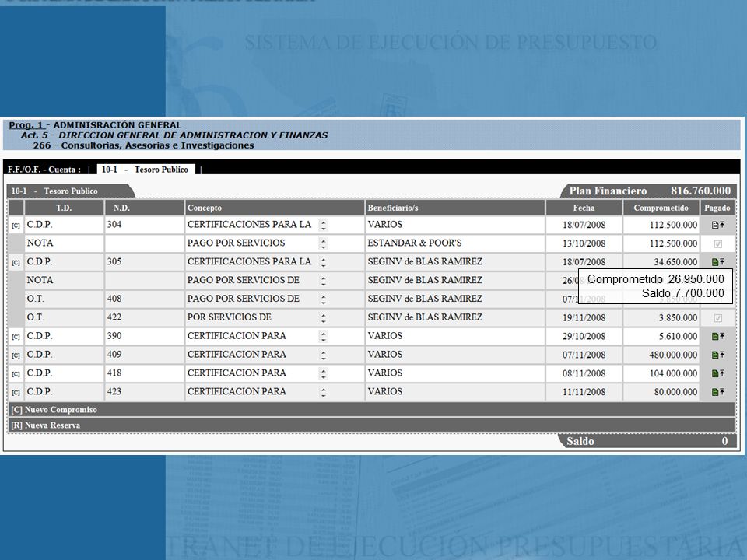Viewport: 747px width, 560px height.
Task: Click the 266 Consultorias, Asesorias e Investigaciones line
Action: tap(143, 145)
